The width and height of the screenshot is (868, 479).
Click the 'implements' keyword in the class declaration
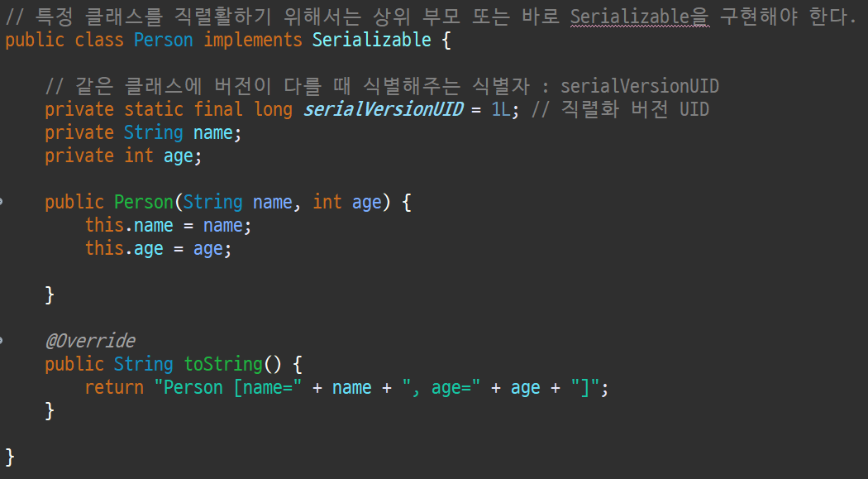[253, 41]
